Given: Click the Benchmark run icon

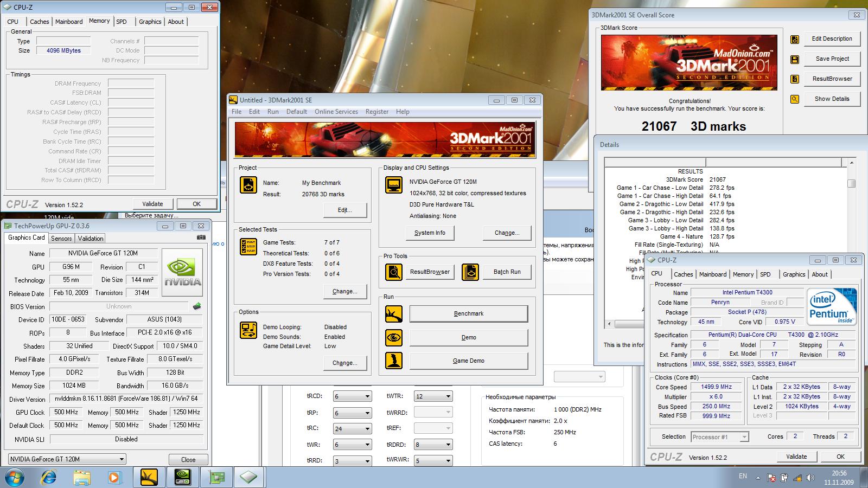Looking at the screenshot, I should (x=394, y=313).
